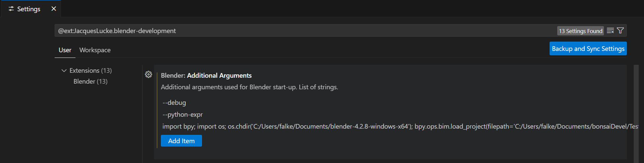The image size is (644, 163).
Task: Clear the settings search input icon
Action: (x=610, y=31)
